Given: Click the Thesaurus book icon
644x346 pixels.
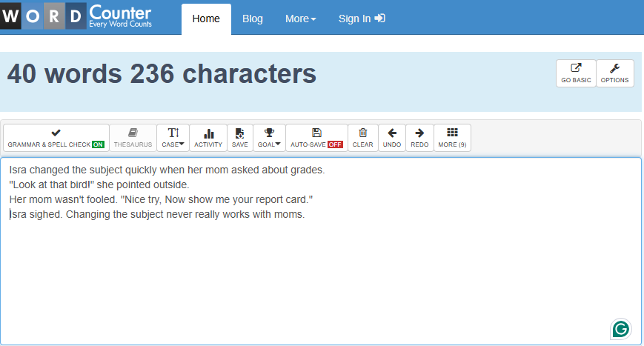Looking at the screenshot, I should pyautogui.click(x=133, y=133).
